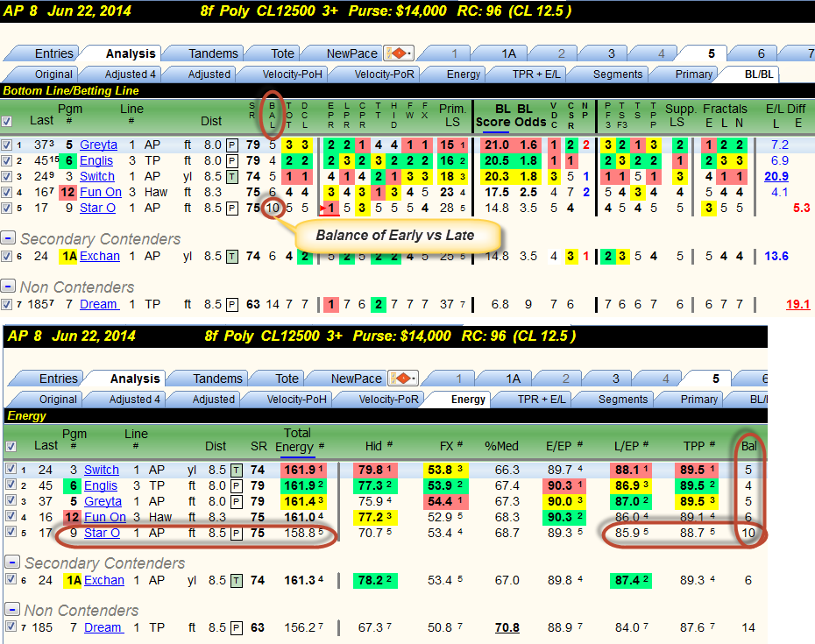The height and width of the screenshot is (644, 815).
Task: Click underlined 20.9 E/L Diff value for Switch
Action: tap(776, 177)
